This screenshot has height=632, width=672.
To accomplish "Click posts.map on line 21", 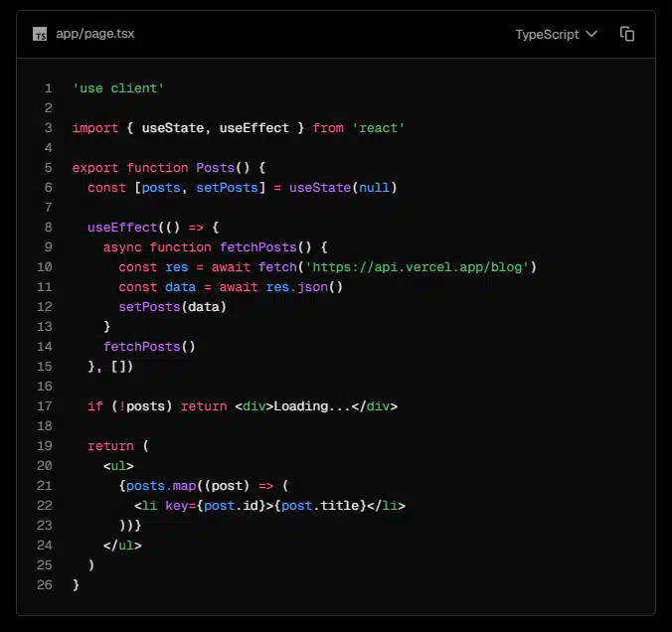I will point(157,486).
